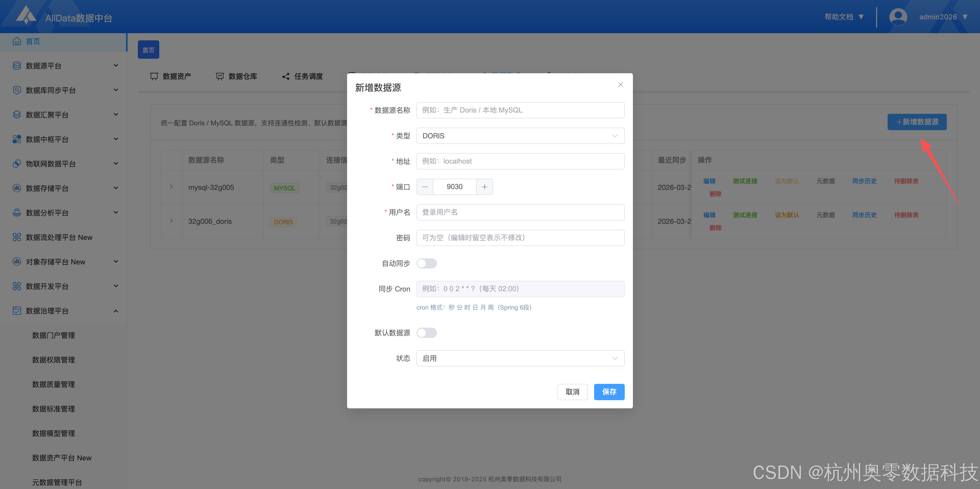980x489 pixels.
Task: Click 删除 for 32g006_doris row
Action: click(x=715, y=228)
